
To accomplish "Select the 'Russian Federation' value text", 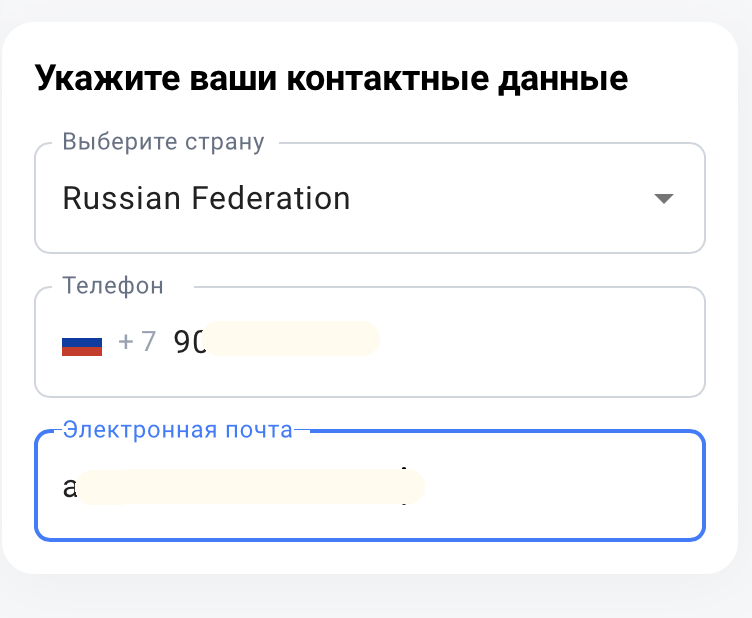I will pyautogui.click(x=206, y=198).
